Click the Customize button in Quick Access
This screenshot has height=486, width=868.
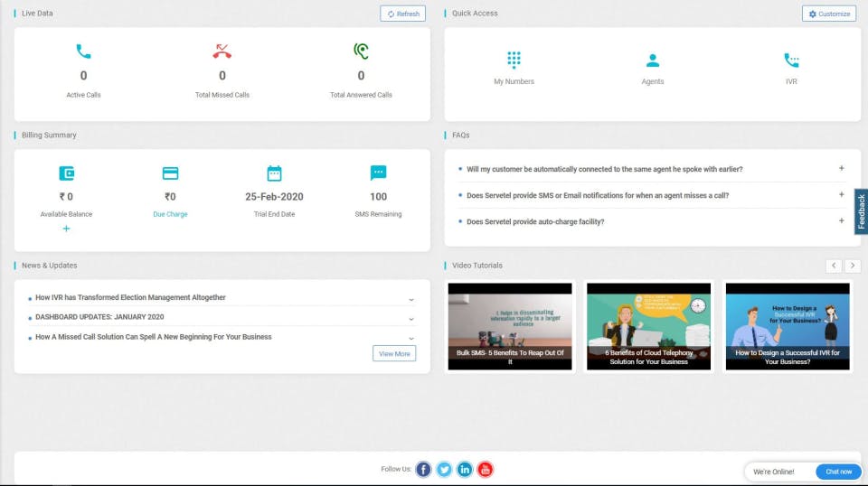tap(829, 14)
